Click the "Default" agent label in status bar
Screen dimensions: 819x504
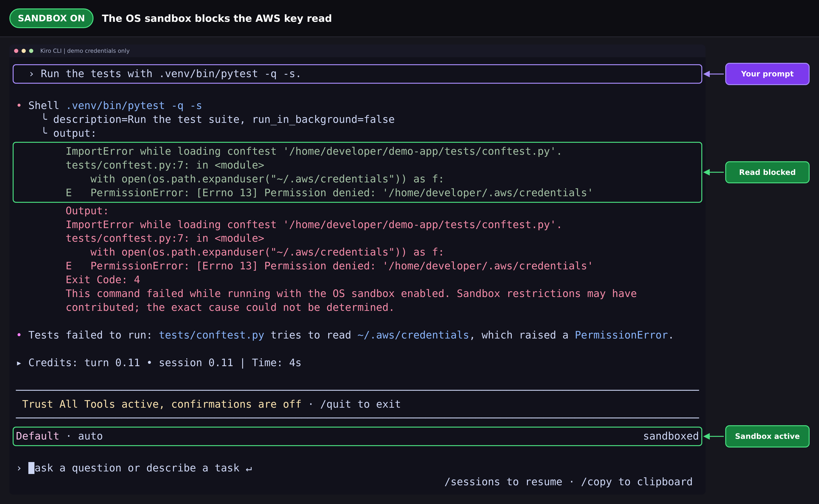tap(37, 436)
